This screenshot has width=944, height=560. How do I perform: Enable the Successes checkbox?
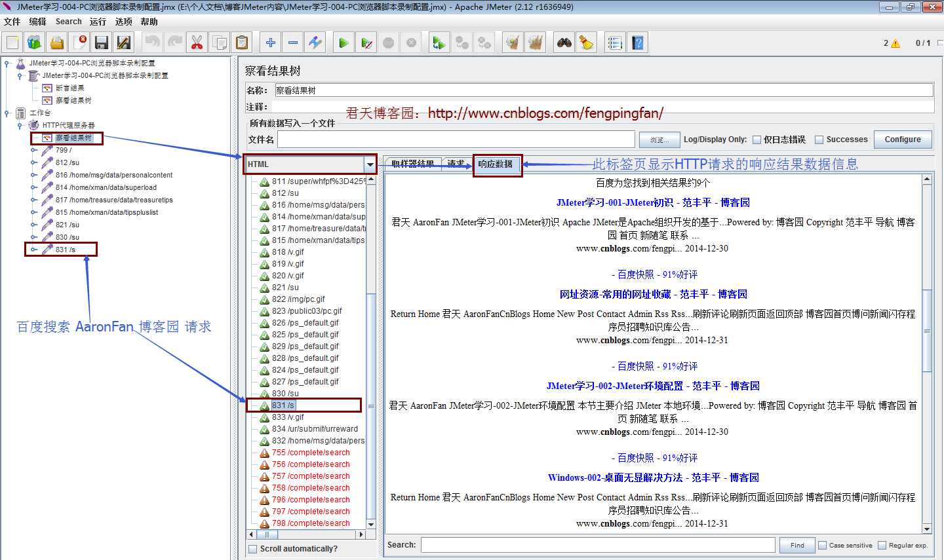(x=819, y=140)
